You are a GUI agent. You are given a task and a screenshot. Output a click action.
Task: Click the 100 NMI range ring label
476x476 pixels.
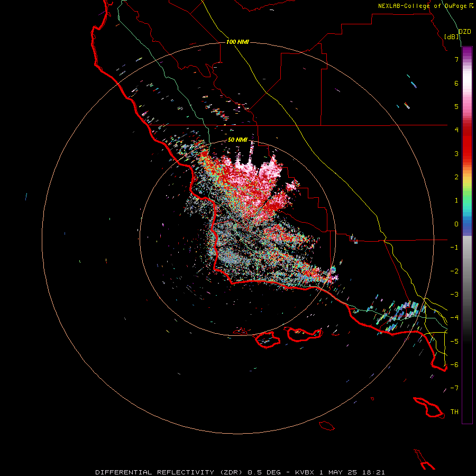(x=237, y=42)
